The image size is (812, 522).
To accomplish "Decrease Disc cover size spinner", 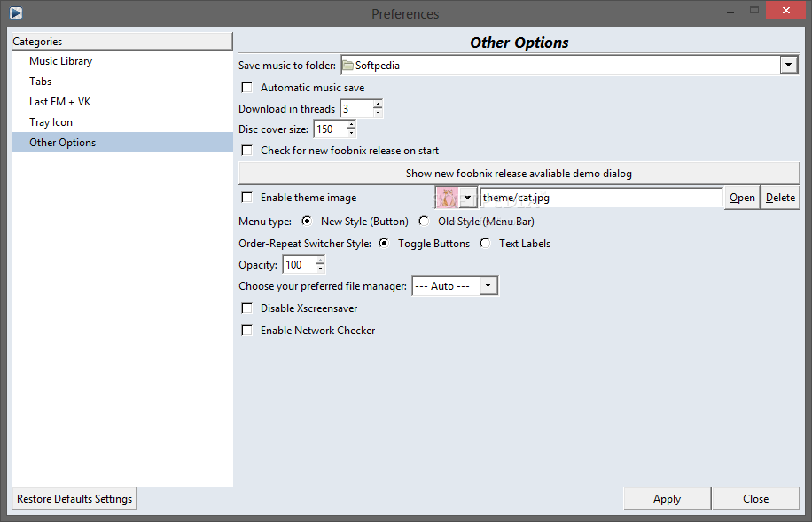I will (351, 133).
